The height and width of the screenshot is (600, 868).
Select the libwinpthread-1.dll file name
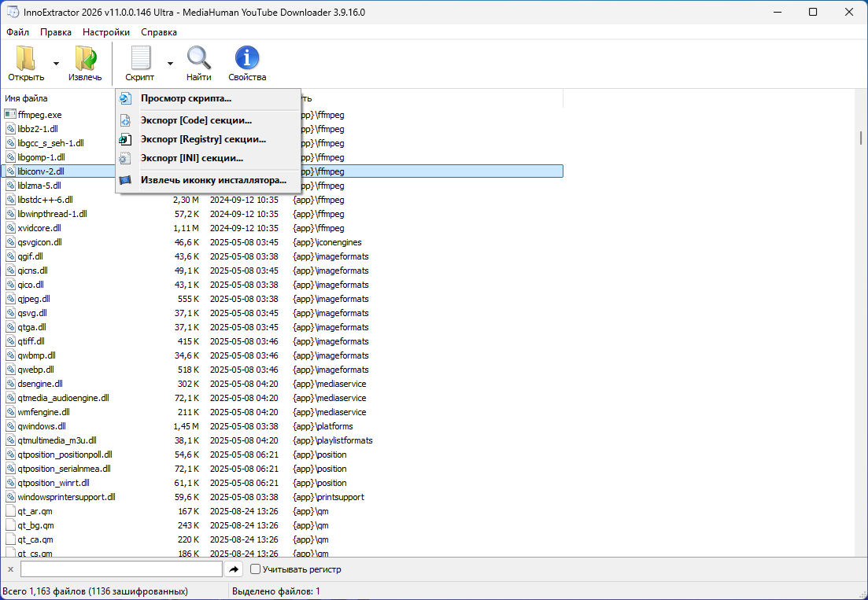(x=52, y=214)
